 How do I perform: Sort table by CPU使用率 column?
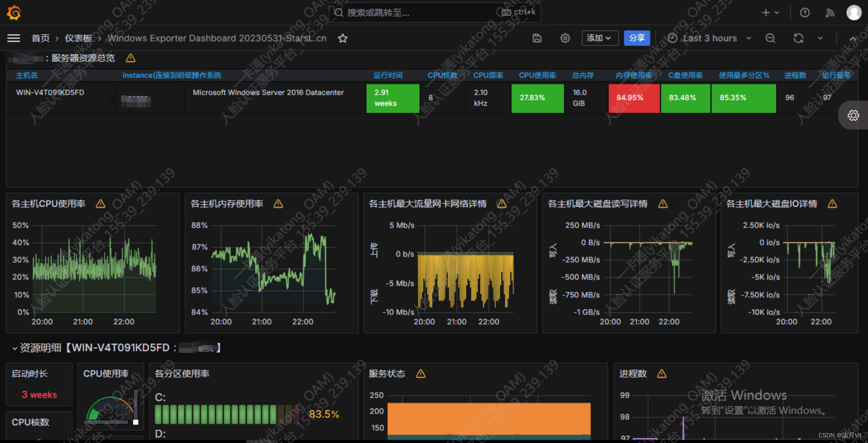coord(537,75)
